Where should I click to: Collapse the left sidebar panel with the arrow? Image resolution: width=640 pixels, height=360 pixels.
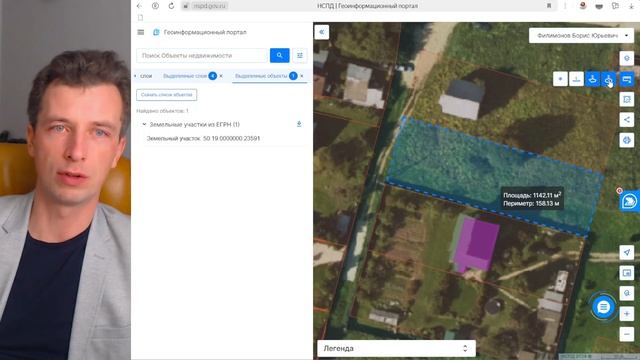click(x=322, y=32)
